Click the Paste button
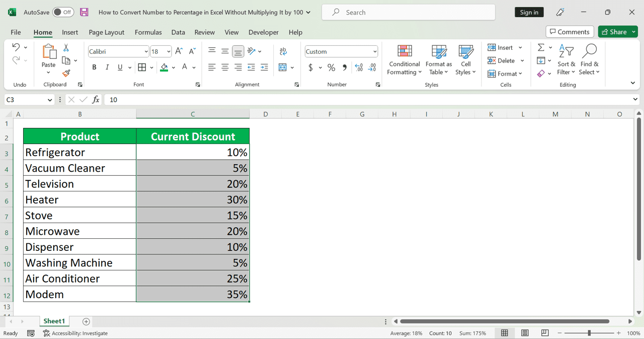This screenshot has width=644, height=339. tap(48, 55)
